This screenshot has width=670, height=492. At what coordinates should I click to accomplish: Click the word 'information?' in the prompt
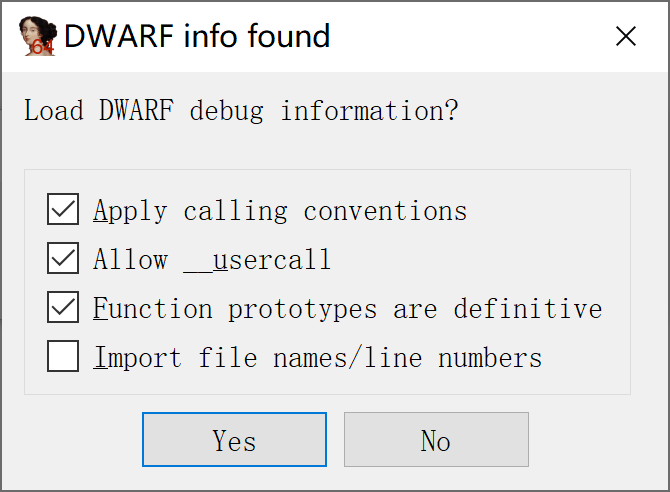coord(369,110)
